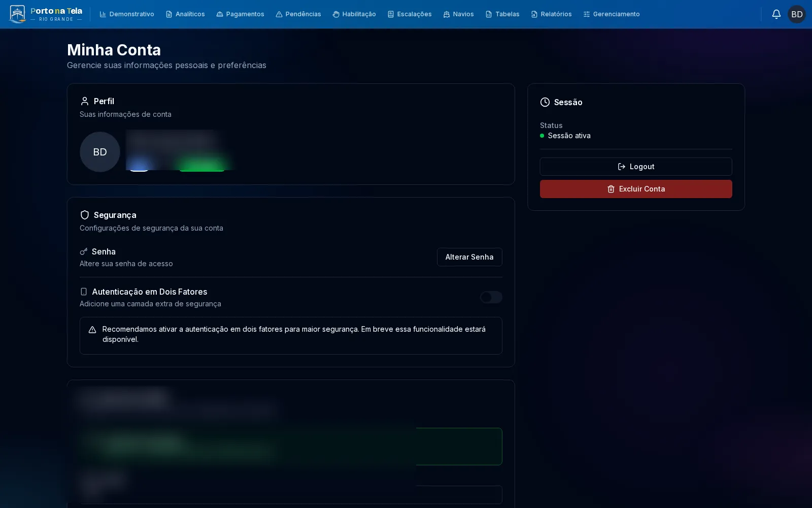Image resolution: width=812 pixels, height=508 pixels.
Task: Navigate to Pendências
Action: coord(298,14)
